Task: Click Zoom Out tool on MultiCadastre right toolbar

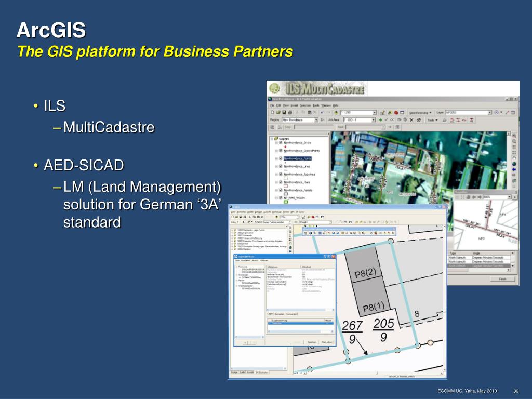Action: [514, 141]
